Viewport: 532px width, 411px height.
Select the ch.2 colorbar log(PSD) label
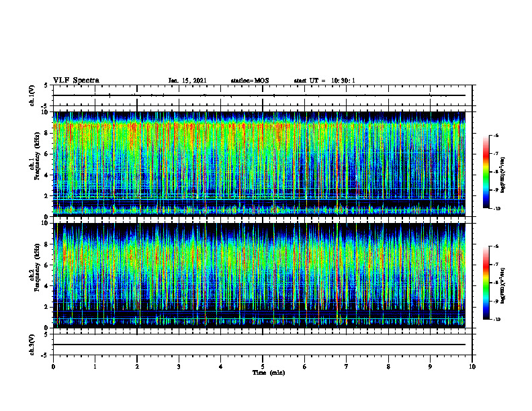pos(503,285)
